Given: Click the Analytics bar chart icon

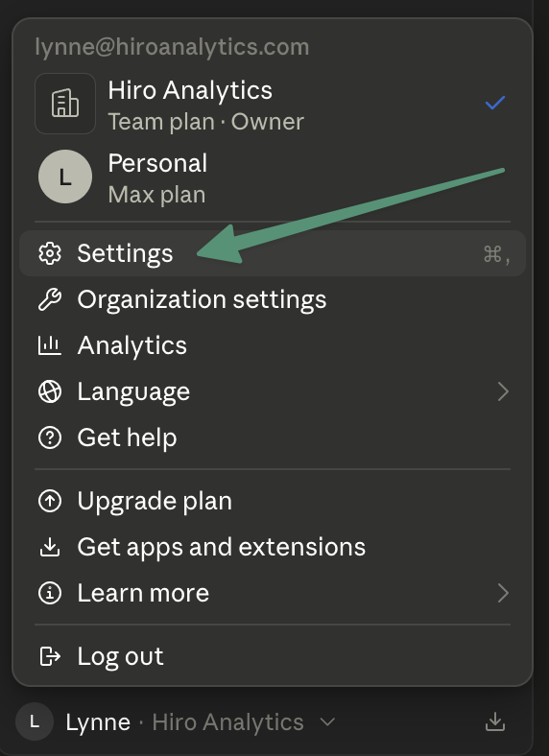Looking at the screenshot, I should [x=50, y=345].
